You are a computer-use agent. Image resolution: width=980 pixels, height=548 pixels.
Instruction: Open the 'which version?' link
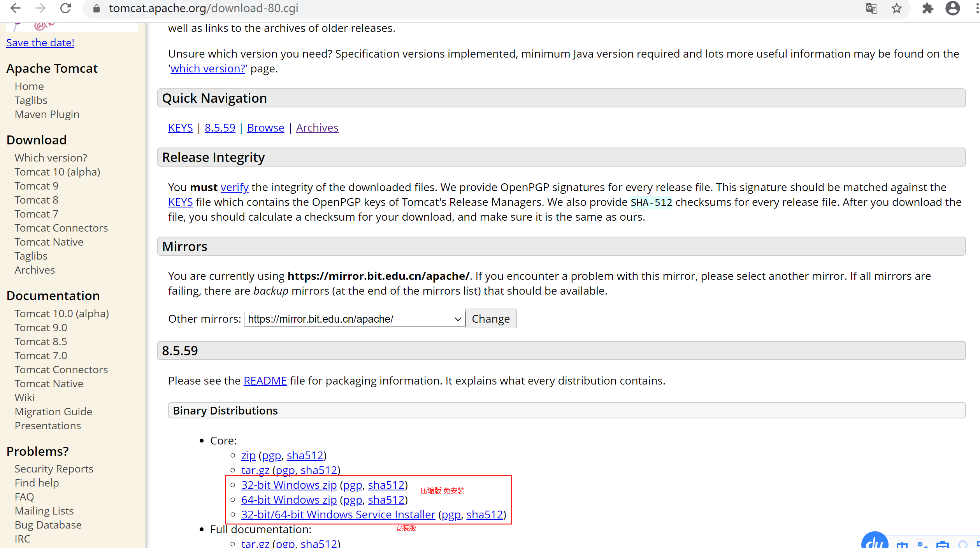(208, 69)
